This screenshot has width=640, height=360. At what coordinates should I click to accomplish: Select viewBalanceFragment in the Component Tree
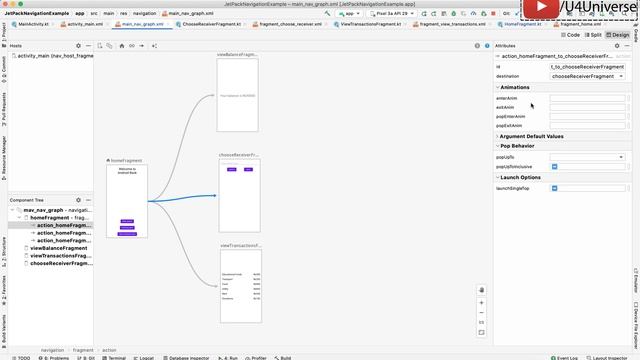click(x=58, y=248)
